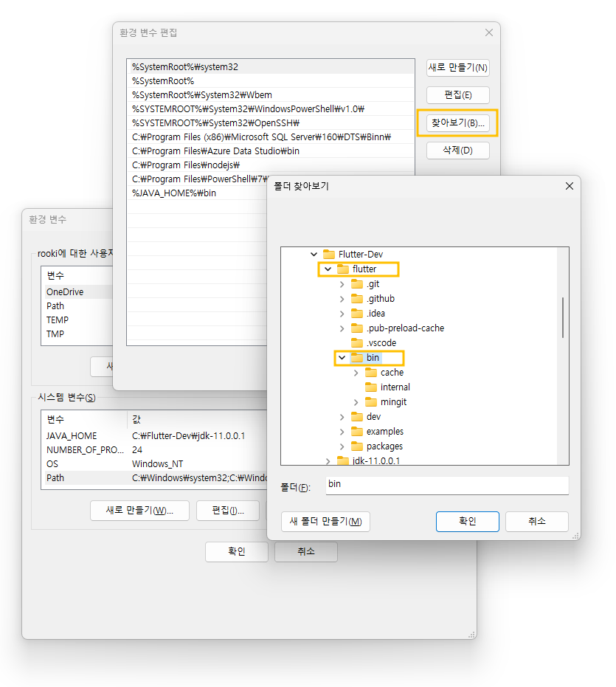The image size is (616, 687).
Task: Click the 삭제(D) delete button
Action: [458, 151]
